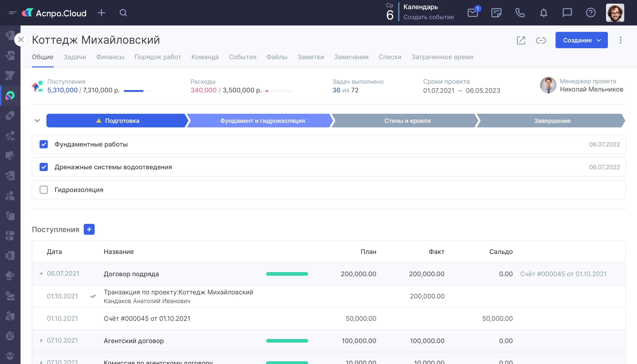Copy project link icon
The width and height of the screenshot is (637, 364).
click(x=541, y=40)
